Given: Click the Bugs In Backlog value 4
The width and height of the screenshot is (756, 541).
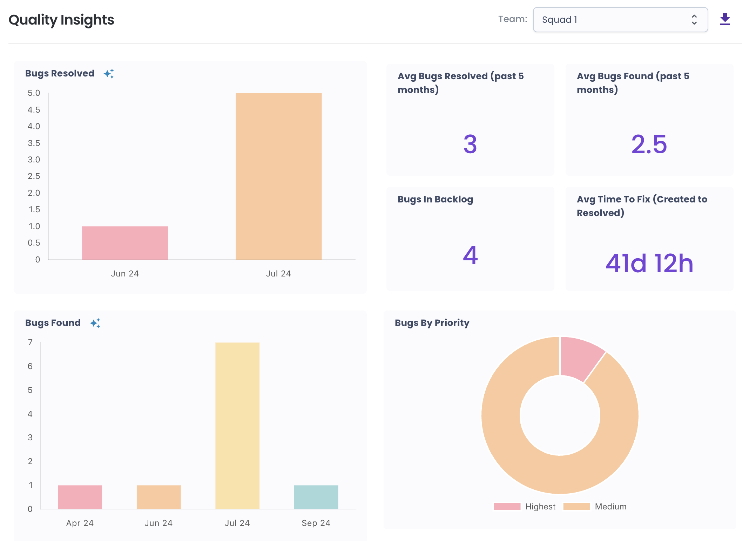Looking at the screenshot, I should [470, 255].
